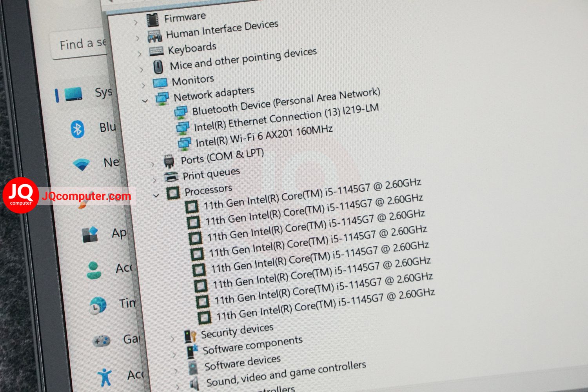Collapse the Processors node
The height and width of the screenshot is (392, 588).
156,195
